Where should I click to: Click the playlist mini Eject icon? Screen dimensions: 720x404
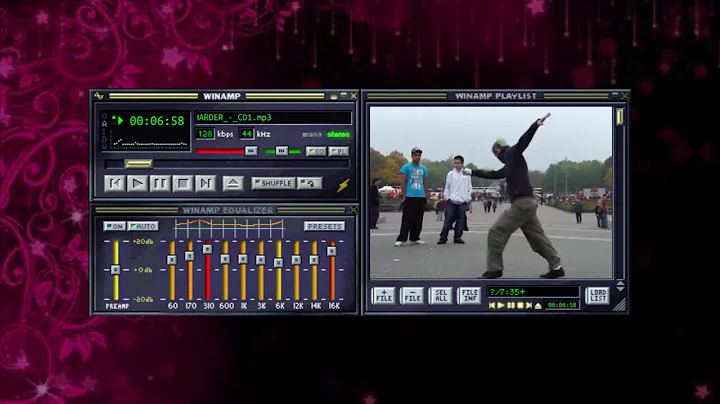tap(538, 305)
